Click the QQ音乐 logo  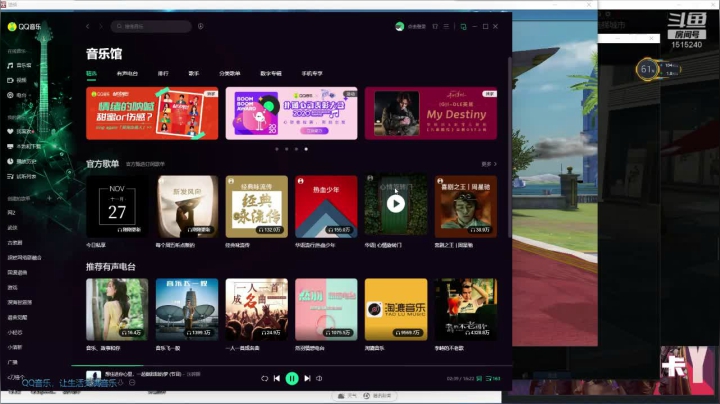point(24,27)
